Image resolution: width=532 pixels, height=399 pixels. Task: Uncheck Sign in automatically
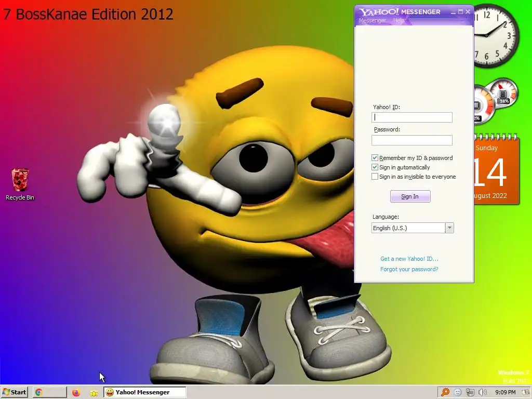click(375, 167)
